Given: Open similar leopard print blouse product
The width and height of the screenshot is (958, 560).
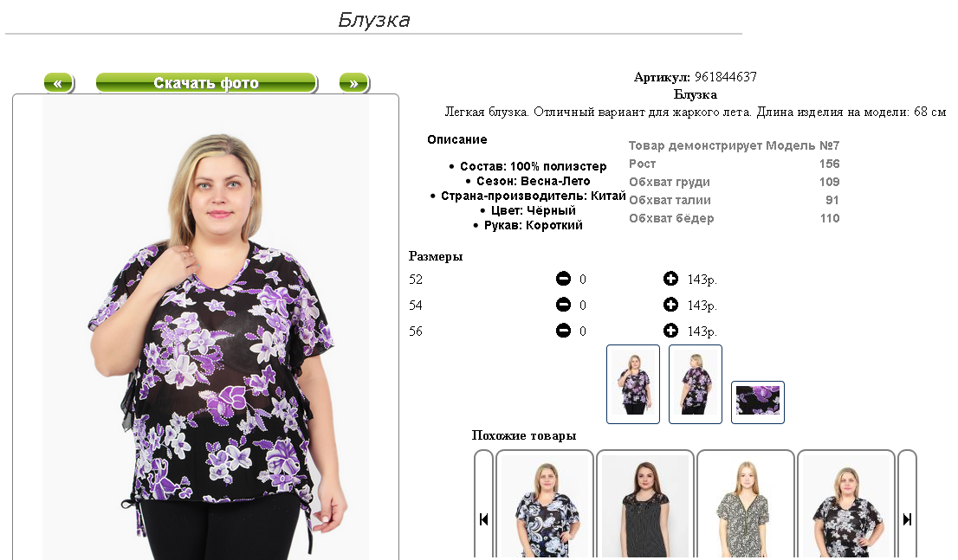Looking at the screenshot, I should click(746, 505).
